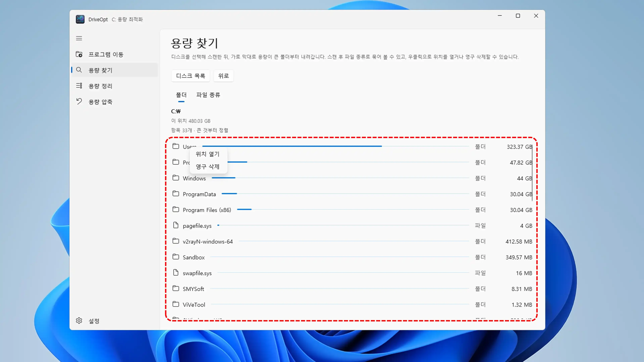Viewport: 644px width, 362px height.
Task: Click the DriveOpt app logo icon
Action: 80,19
